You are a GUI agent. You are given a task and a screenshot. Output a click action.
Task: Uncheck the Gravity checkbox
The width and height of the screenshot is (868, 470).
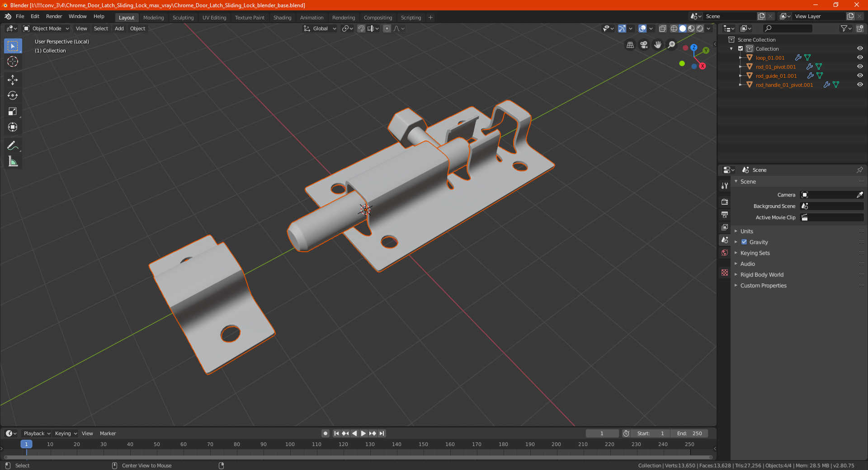744,242
